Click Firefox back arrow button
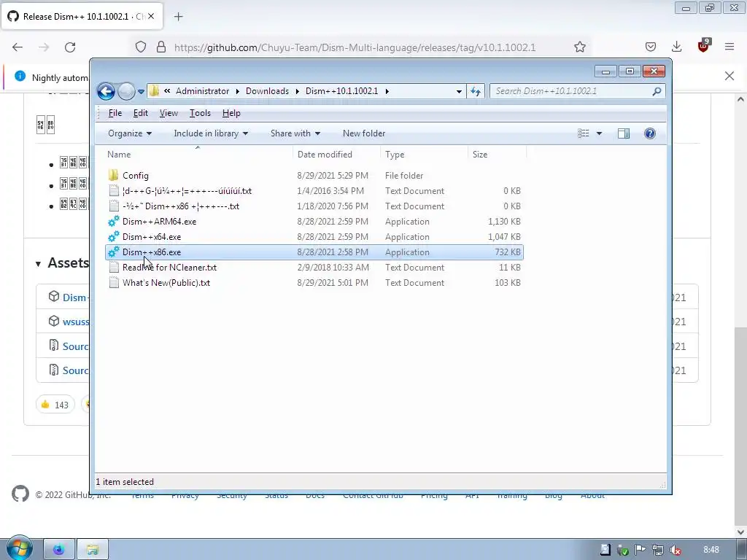The height and width of the screenshot is (560, 747). pos(18,47)
